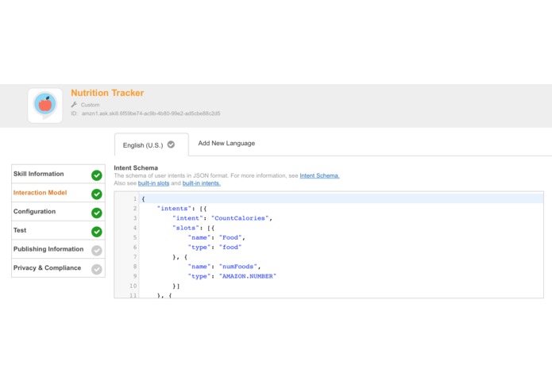This screenshot has width=552, height=392.
Task: Click the Nutrition Tracker apple skill icon
Action: click(45, 106)
